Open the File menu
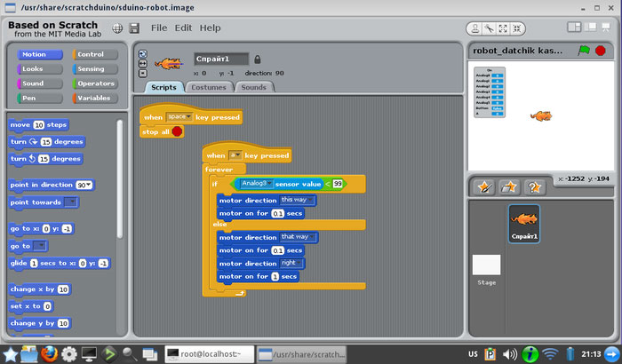 coord(159,28)
